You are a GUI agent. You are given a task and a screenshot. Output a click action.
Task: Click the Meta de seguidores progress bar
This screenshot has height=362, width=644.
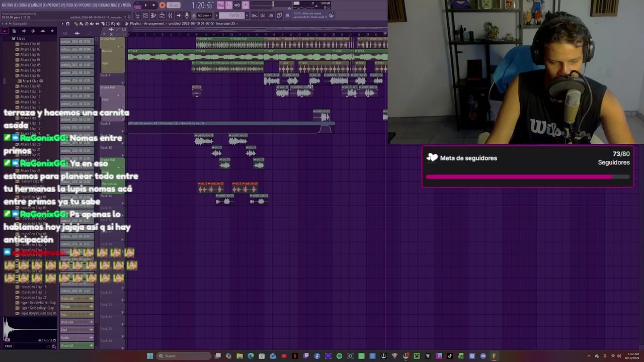click(527, 177)
